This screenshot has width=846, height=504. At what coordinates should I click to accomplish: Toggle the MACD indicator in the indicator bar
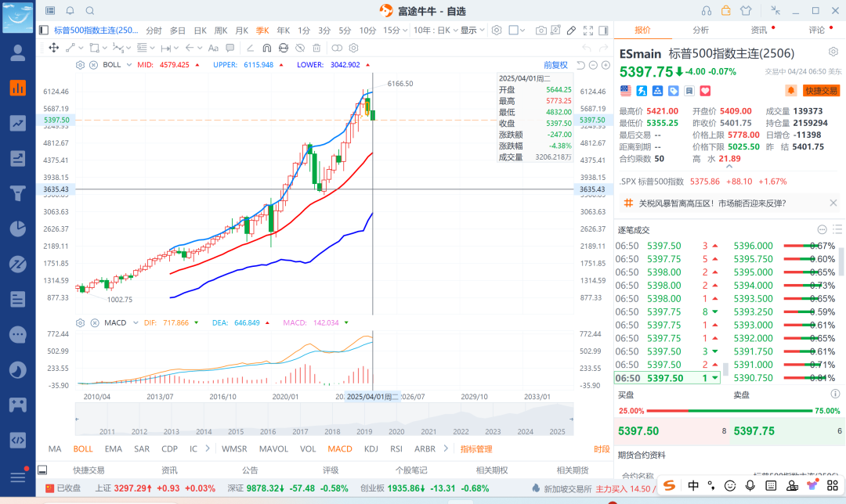tap(340, 449)
